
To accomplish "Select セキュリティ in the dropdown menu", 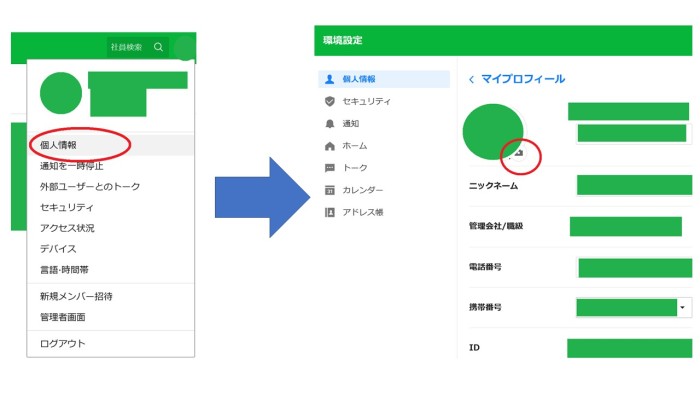I will 67,207.
